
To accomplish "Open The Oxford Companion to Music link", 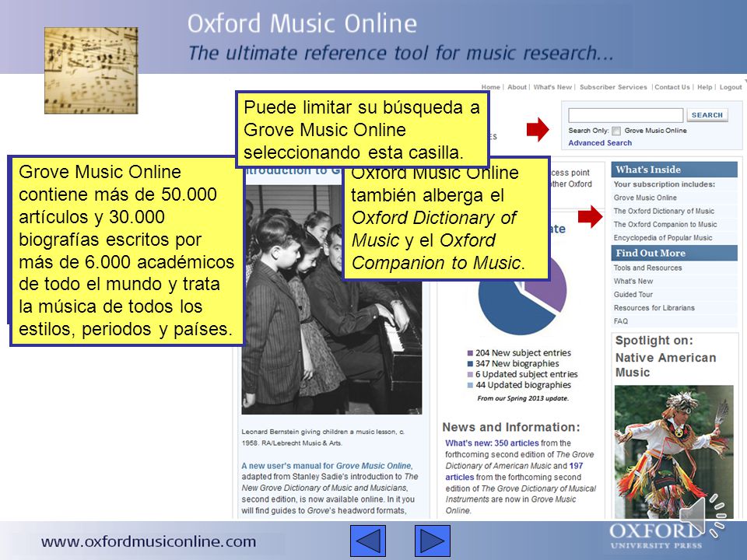I will tap(665, 224).
